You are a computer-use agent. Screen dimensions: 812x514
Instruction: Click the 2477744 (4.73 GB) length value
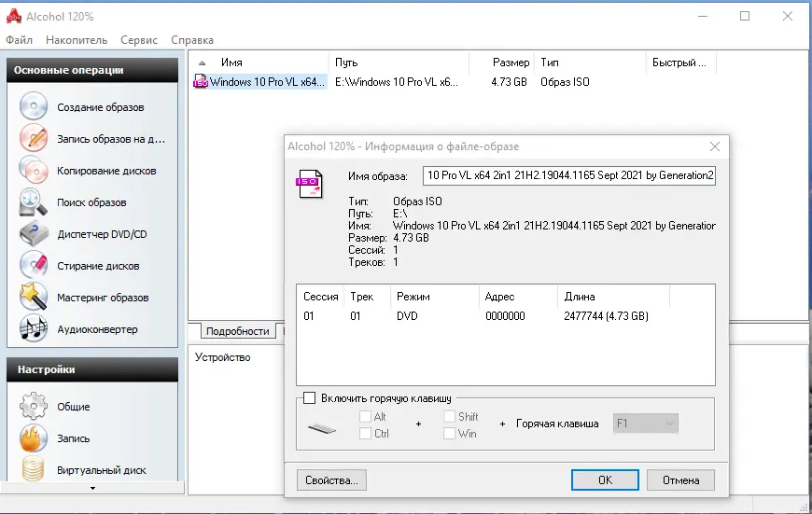[x=606, y=315]
